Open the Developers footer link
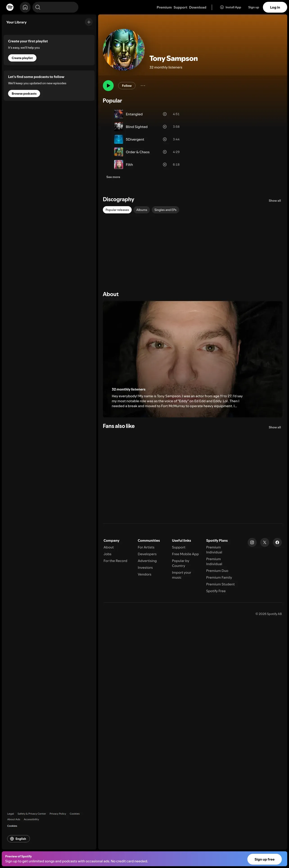This screenshot has height=868, width=289. (x=147, y=554)
